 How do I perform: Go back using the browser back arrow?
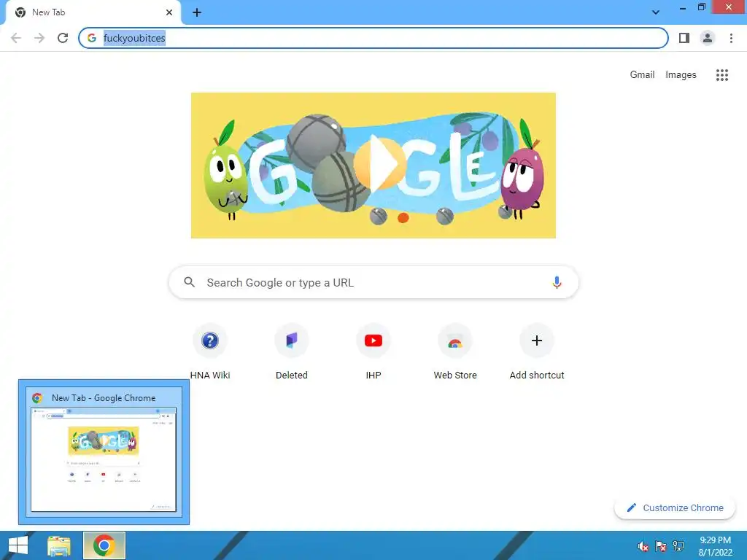(16, 38)
